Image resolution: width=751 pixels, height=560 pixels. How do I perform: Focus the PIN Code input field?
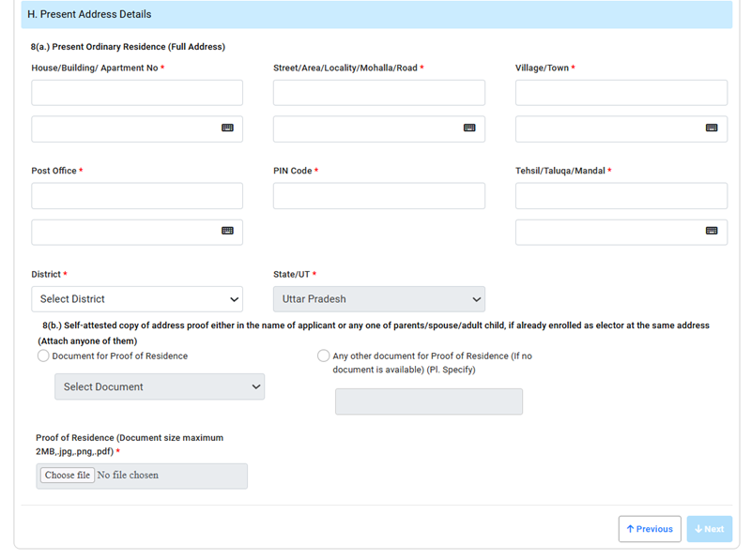pos(379,196)
